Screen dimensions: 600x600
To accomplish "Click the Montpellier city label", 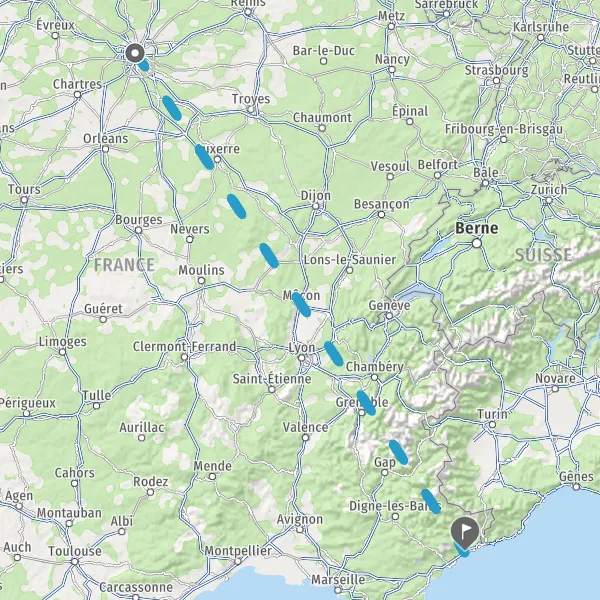I will point(238,551).
